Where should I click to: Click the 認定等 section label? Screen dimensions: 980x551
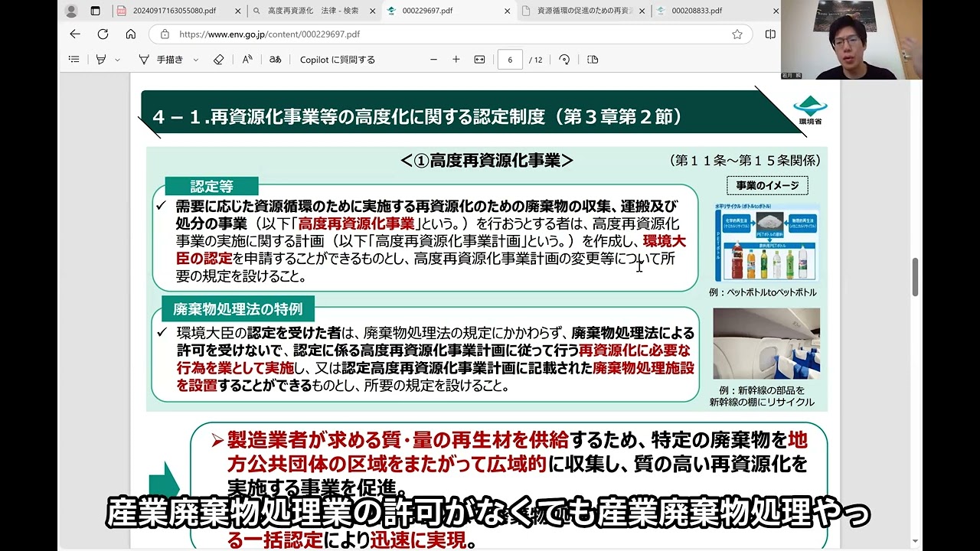point(212,186)
